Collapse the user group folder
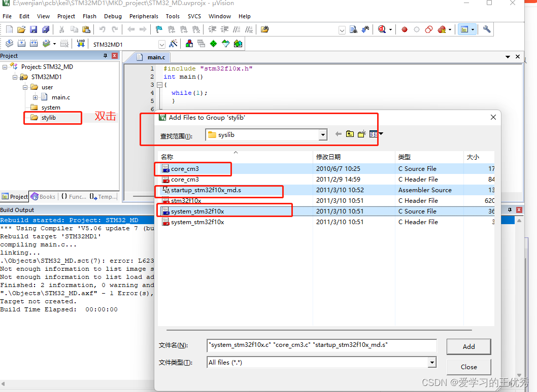Image resolution: width=537 pixels, height=392 pixels. (x=24, y=87)
